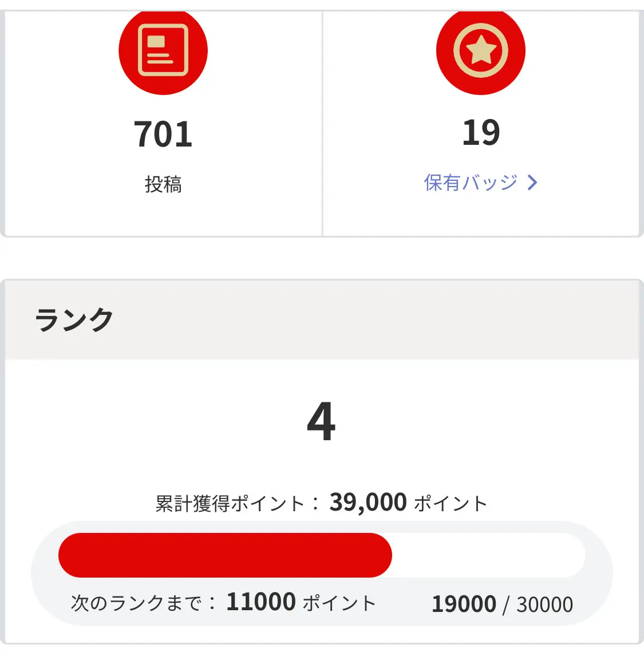Click the ポイント unit after 39,000
The height and width of the screenshot is (652, 644).
point(450,504)
